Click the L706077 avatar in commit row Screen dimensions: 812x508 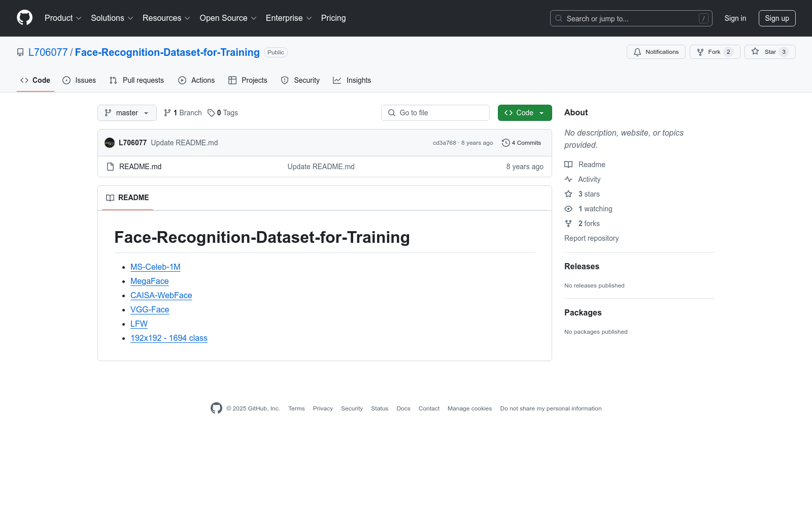click(110, 143)
